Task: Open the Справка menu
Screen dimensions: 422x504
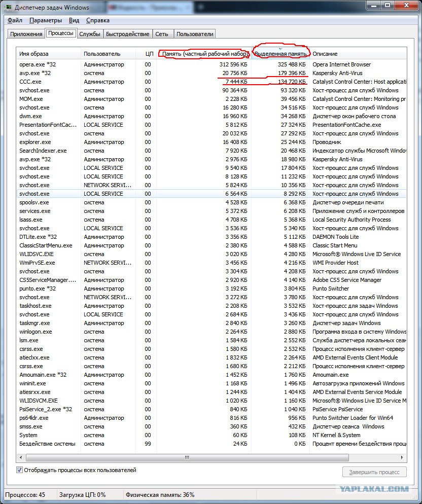Action: coord(98,20)
